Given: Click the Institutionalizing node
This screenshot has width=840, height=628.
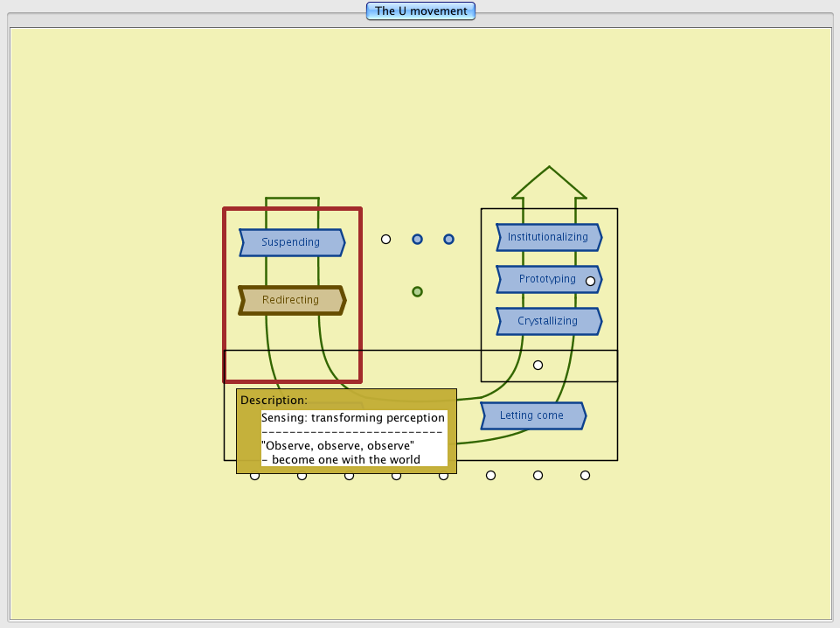Looking at the screenshot, I should (x=548, y=237).
